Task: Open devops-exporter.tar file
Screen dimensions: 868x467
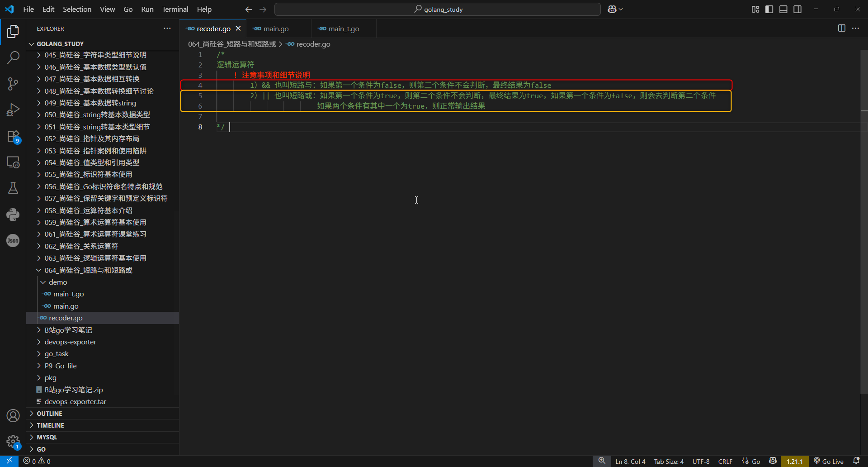Action: coord(103,401)
